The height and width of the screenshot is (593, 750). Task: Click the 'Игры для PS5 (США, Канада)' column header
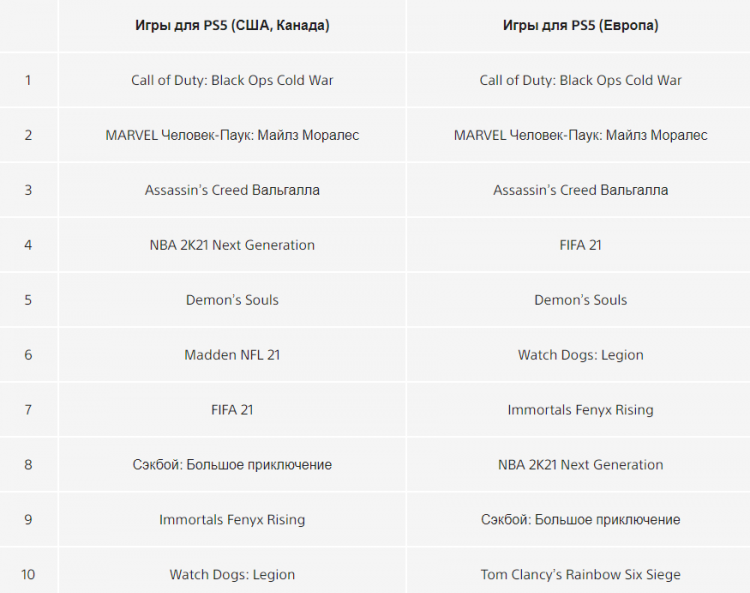click(232, 25)
